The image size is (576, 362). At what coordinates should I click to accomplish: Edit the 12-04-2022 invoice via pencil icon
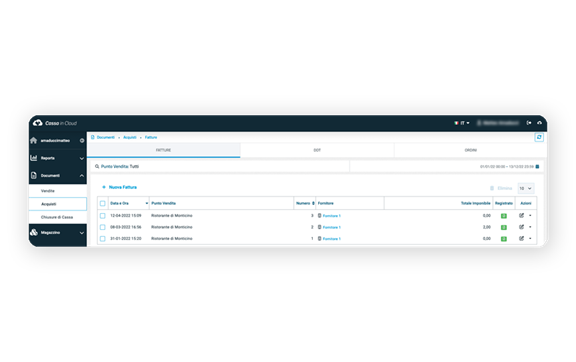tap(521, 215)
